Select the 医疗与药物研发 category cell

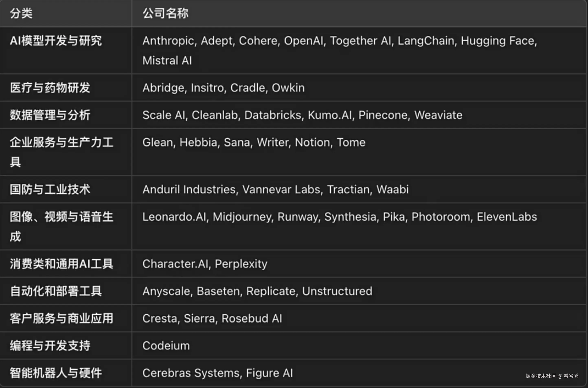[x=66, y=88]
